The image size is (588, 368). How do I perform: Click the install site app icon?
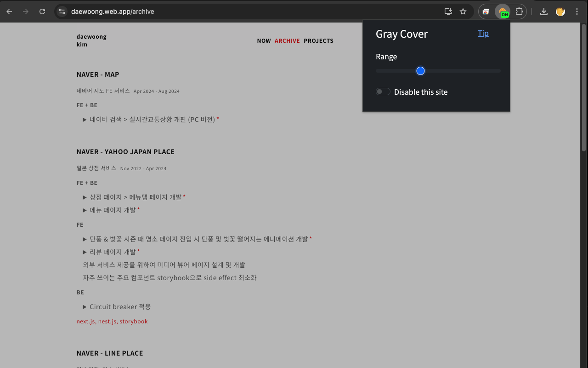tap(448, 11)
